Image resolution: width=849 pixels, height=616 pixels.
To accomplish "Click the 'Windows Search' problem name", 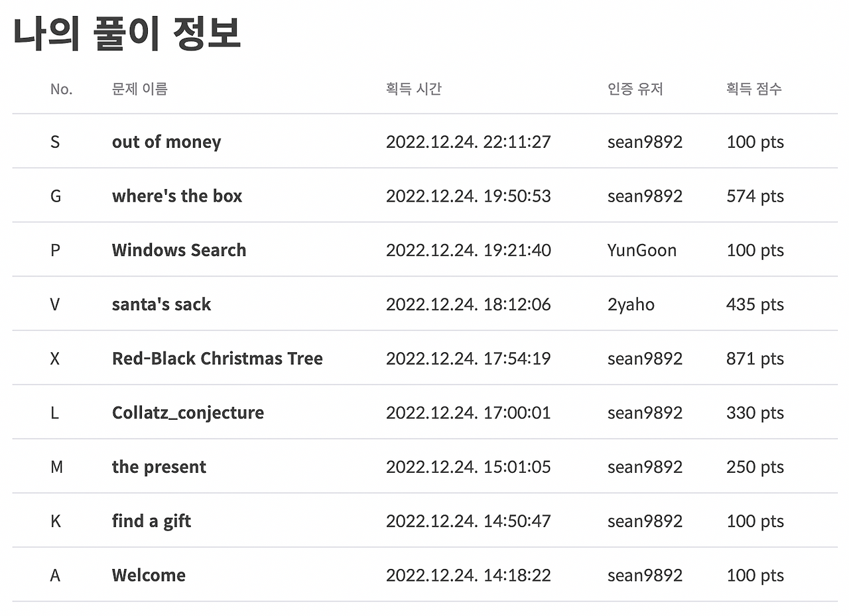I will (179, 250).
